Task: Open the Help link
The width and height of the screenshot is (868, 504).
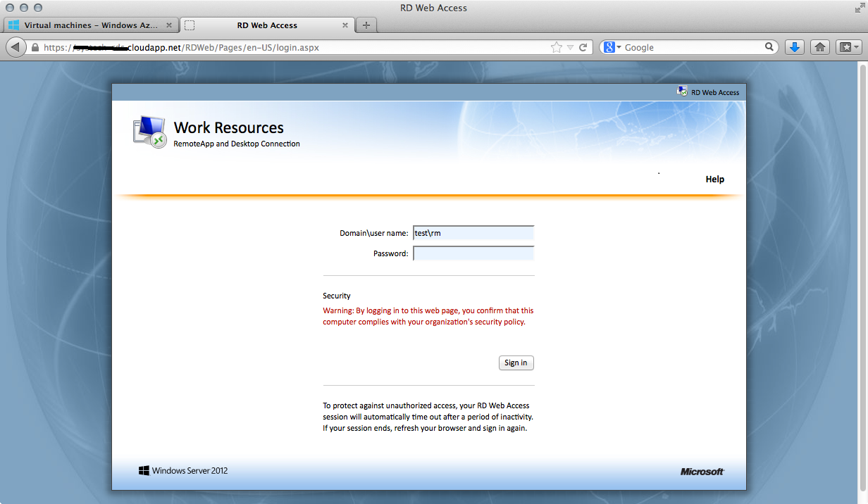Action: 715,179
